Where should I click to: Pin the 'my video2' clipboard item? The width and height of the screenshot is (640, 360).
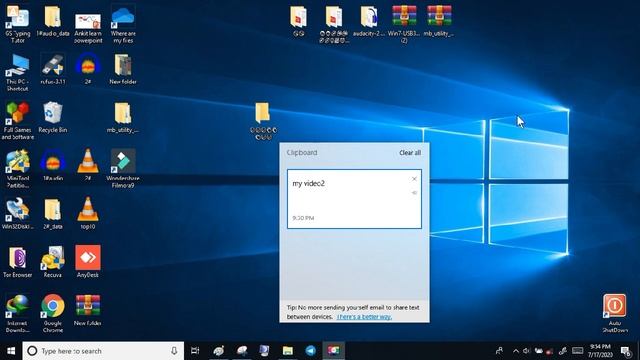point(414,193)
